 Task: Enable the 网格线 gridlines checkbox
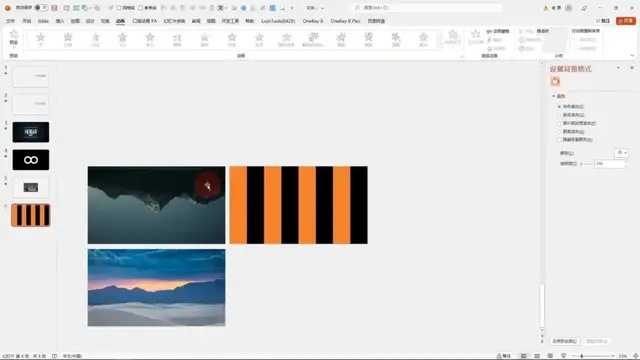coord(119,8)
